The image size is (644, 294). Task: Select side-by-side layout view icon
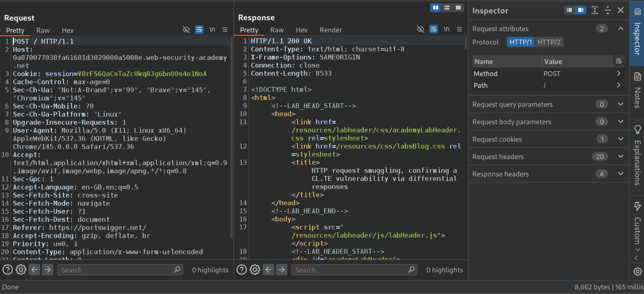click(435, 7)
